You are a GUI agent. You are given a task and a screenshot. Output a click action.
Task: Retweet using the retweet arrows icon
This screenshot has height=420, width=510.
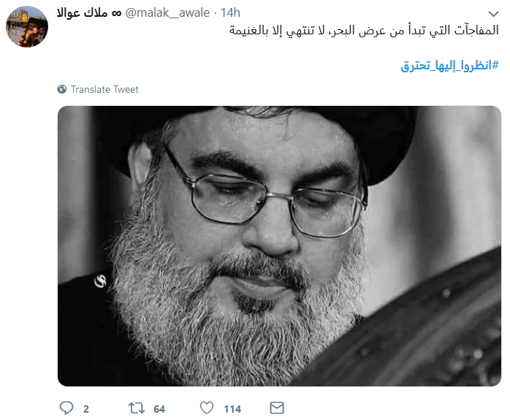[x=137, y=408]
